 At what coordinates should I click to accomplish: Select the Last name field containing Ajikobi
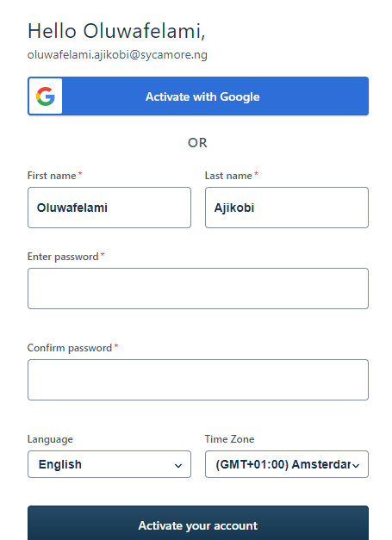(287, 208)
